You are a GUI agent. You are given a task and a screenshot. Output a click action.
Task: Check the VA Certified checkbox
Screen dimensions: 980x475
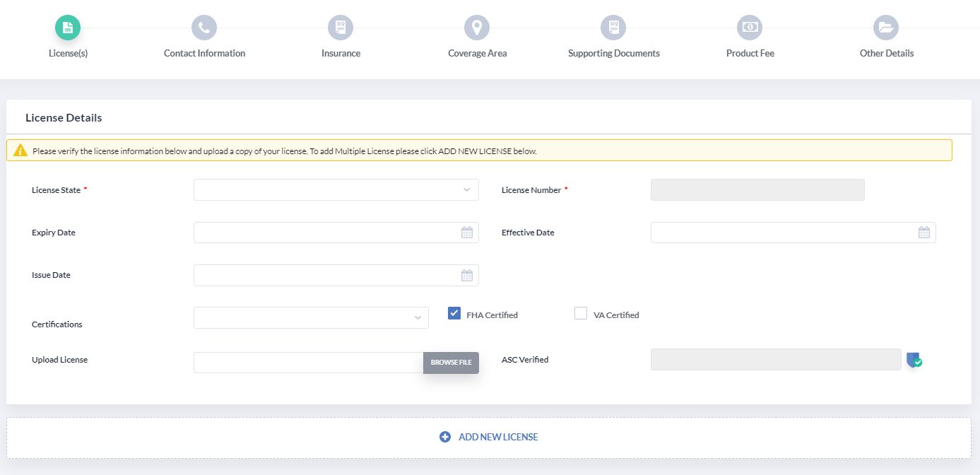coord(581,313)
